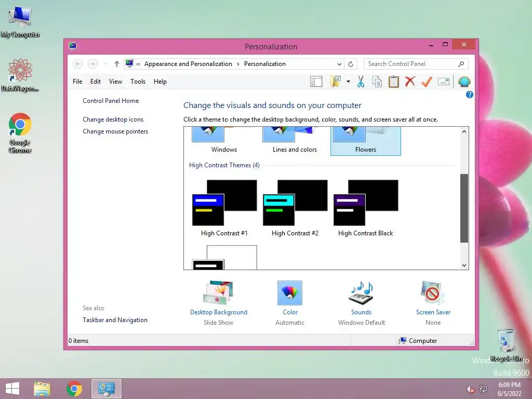The width and height of the screenshot is (532, 399).
Task: Click the Recycle Bin desktop icon
Action: pyautogui.click(x=506, y=345)
